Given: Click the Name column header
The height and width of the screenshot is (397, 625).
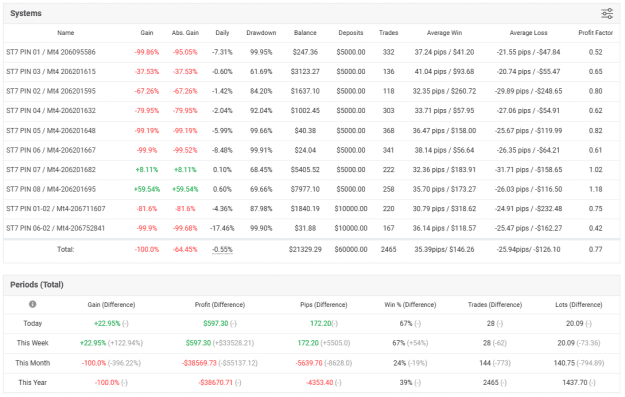Looking at the screenshot, I should [x=65, y=33].
